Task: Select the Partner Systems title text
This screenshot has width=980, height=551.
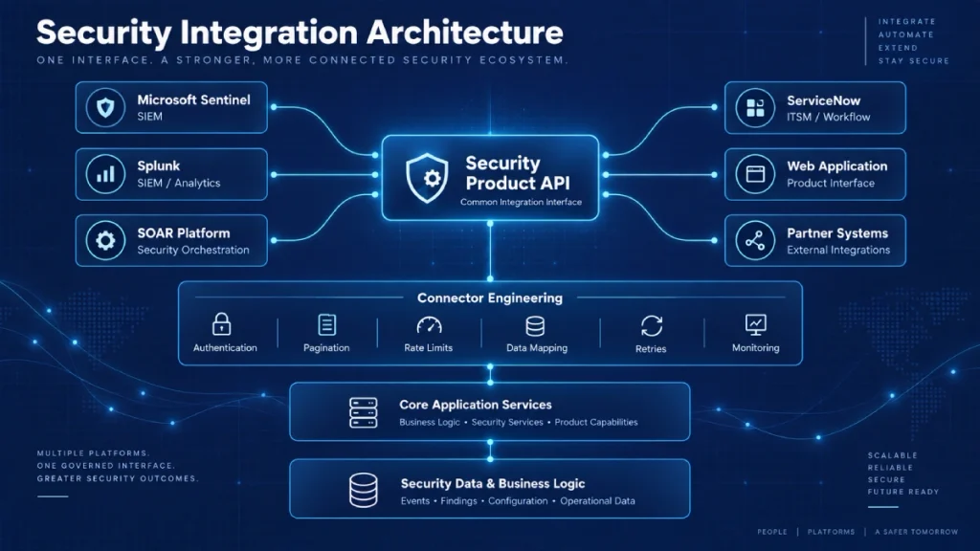Action: (x=837, y=233)
